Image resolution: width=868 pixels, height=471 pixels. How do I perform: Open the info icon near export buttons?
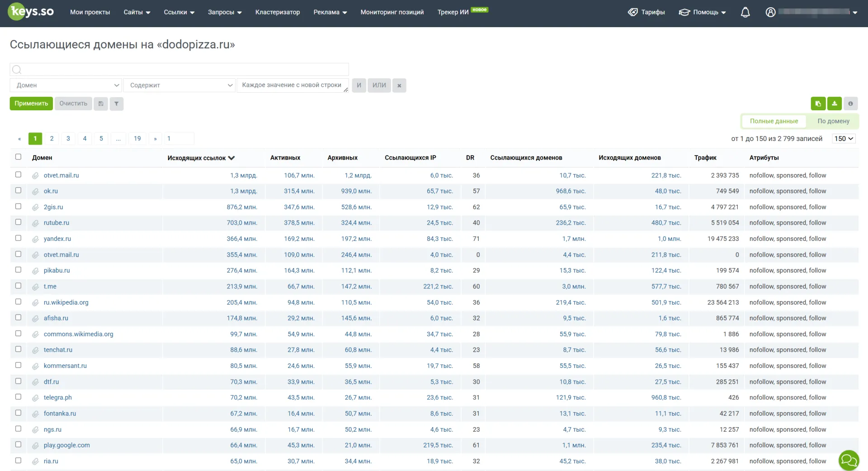[851, 104]
